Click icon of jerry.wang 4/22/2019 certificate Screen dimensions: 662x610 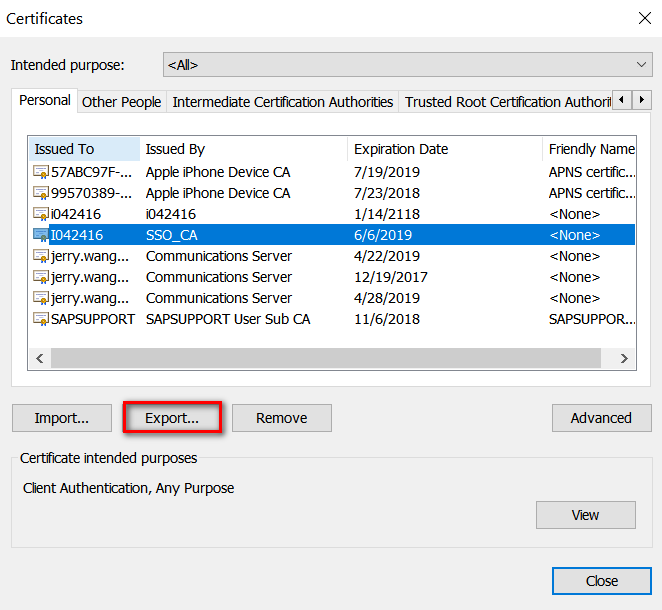click(41, 256)
